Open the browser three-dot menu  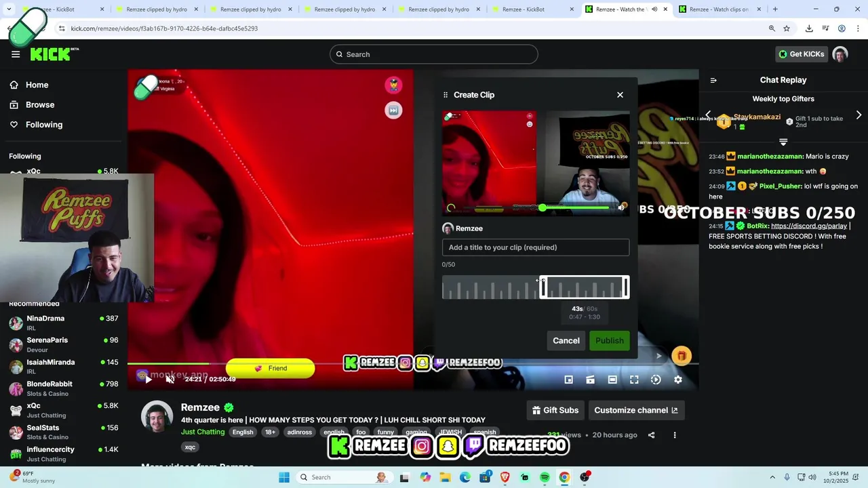tap(857, 28)
